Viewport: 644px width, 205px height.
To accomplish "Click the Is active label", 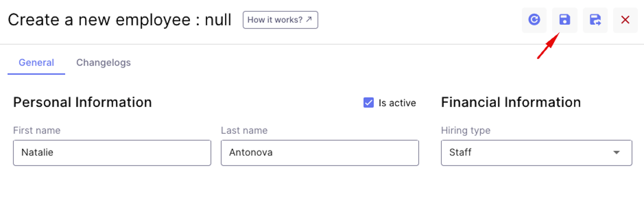I will point(397,103).
